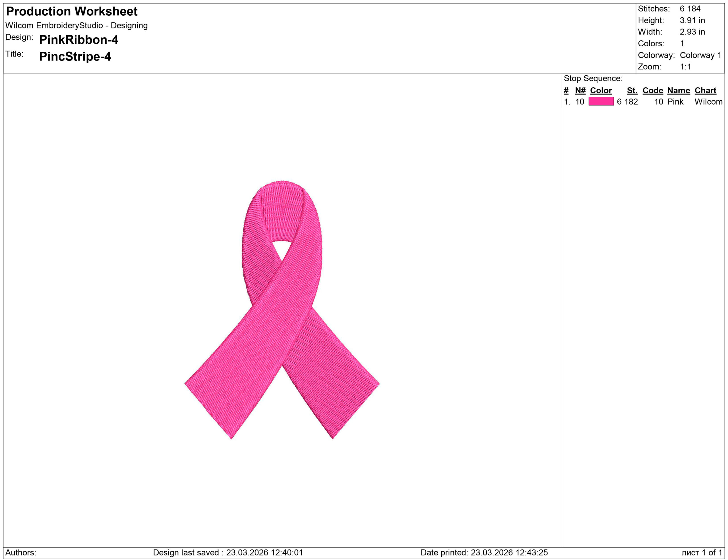The image size is (728, 560).
Task: Click the Stitches value 6 184
Action: pyautogui.click(x=690, y=9)
